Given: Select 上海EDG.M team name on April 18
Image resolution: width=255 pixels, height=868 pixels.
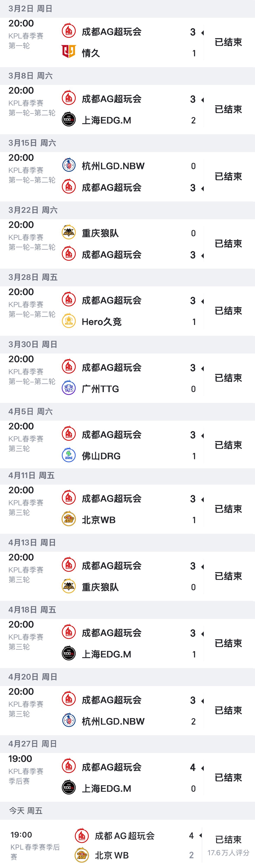Looking at the screenshot, I should (x=106, y=654).
